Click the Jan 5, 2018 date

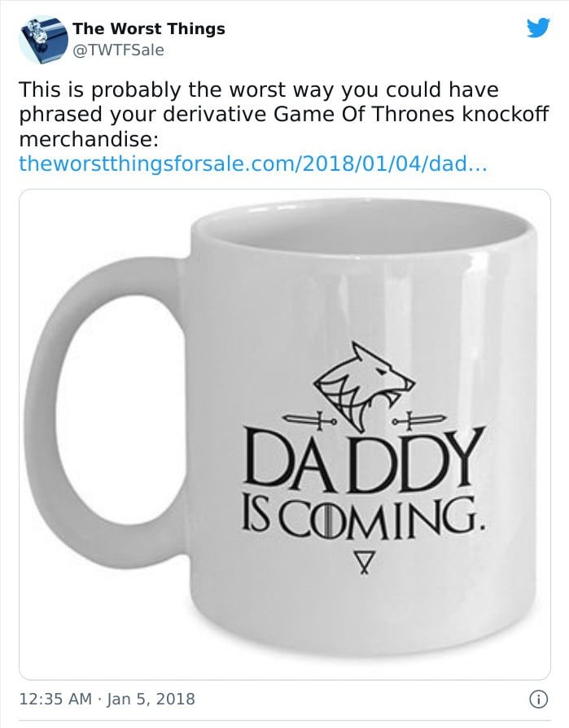[151, 699]
